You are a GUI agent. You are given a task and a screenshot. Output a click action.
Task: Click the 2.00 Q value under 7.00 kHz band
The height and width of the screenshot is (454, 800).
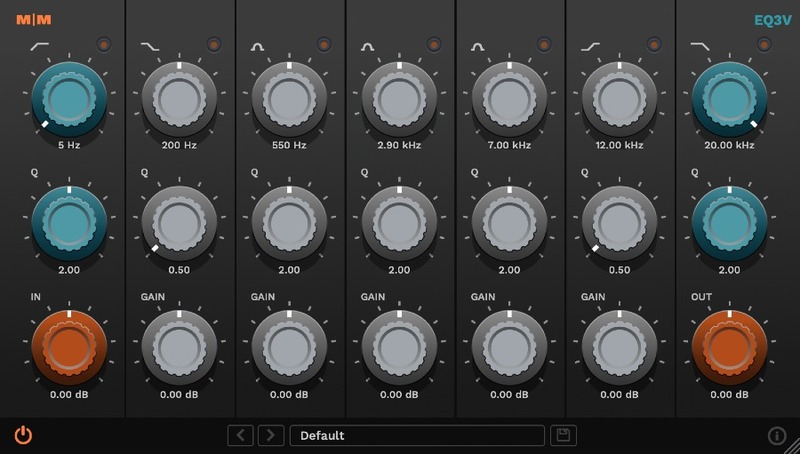click(x=509, y=270)
